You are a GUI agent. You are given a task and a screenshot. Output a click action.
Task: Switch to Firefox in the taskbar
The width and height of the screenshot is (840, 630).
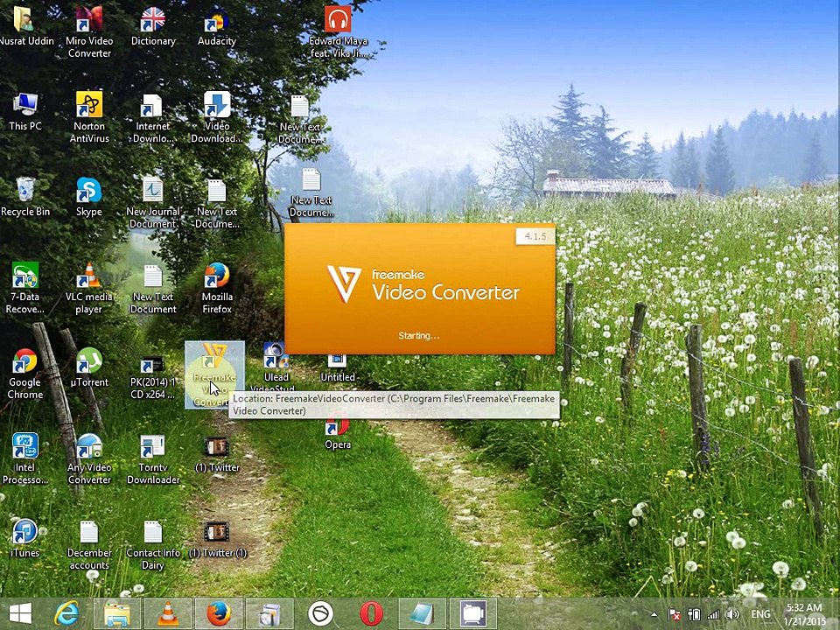[x=219, y=613]
